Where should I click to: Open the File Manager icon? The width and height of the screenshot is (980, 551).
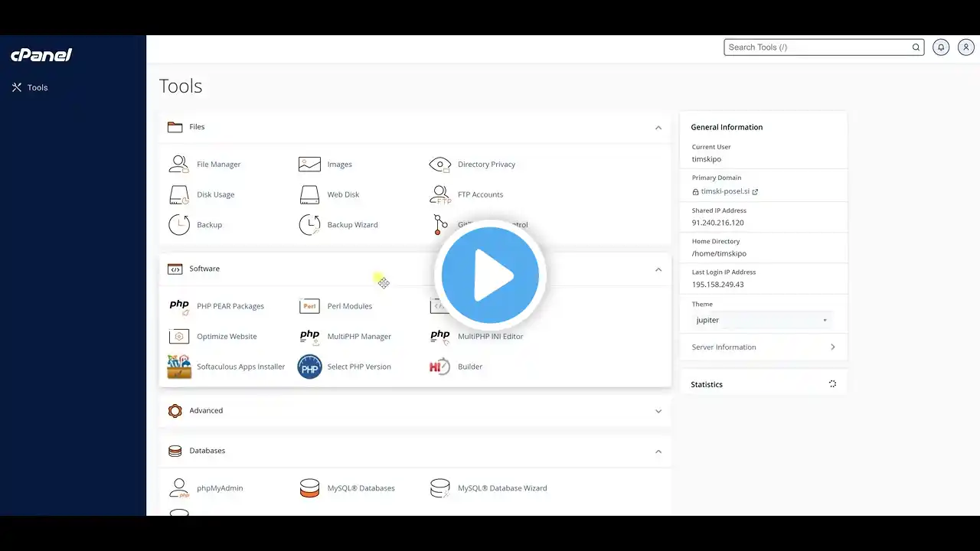pos(179,164)
